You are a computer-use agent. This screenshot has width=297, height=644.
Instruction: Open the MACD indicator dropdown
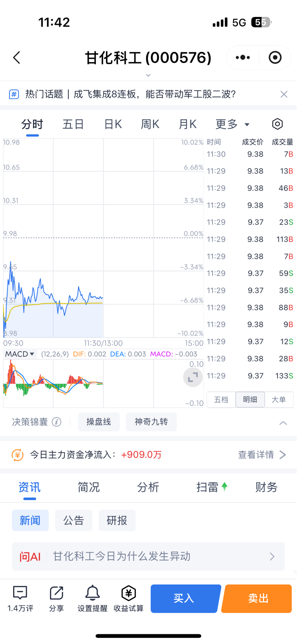(x=20, y=354)
